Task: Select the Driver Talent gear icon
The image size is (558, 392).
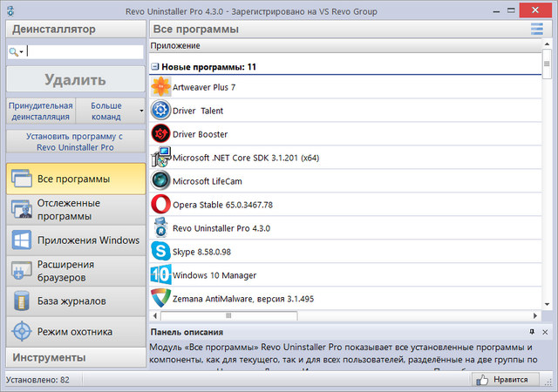Action: click(x=160, y=111)
